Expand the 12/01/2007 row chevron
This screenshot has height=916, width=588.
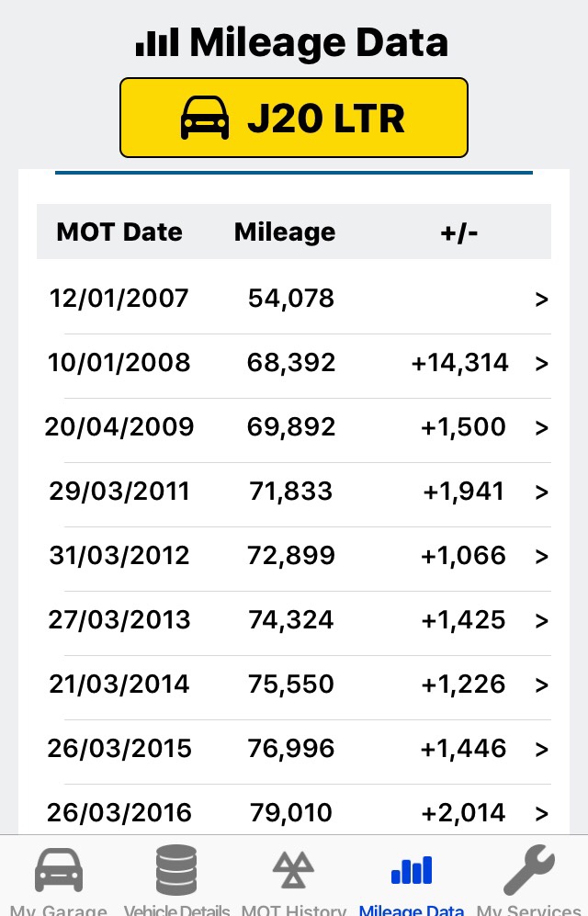click(541, 299)
